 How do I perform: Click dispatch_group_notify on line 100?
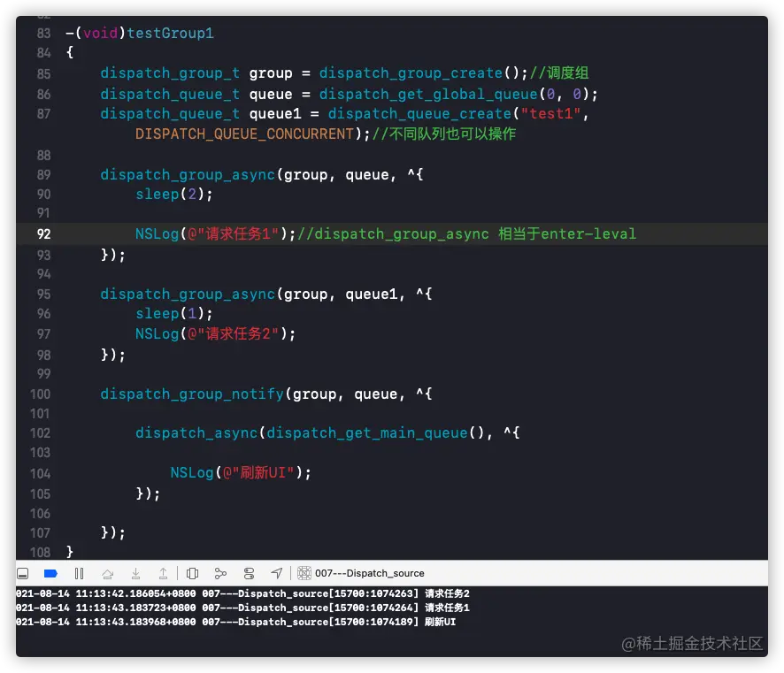(x=192, y=394)
